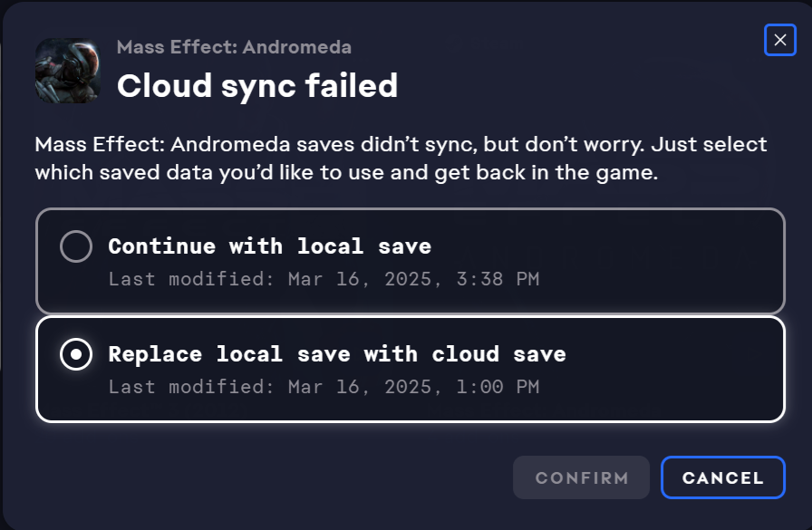
Task: Close the dialog with the X icon
Action: click(779, 41)
